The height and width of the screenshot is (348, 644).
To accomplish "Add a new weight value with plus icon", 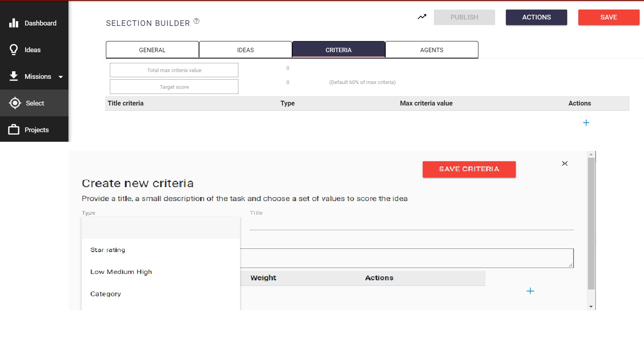I will [x=530, y=291].
